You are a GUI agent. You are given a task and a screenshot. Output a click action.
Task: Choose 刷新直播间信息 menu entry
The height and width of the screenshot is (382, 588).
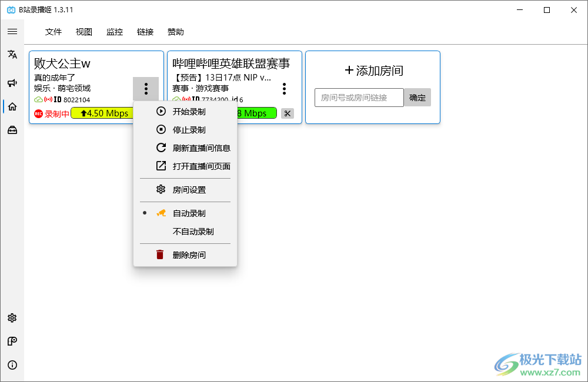click(185, 148)
